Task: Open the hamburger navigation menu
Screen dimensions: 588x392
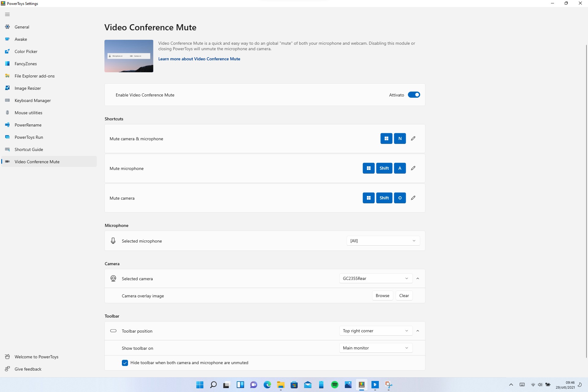Action: tap(7, 14)
